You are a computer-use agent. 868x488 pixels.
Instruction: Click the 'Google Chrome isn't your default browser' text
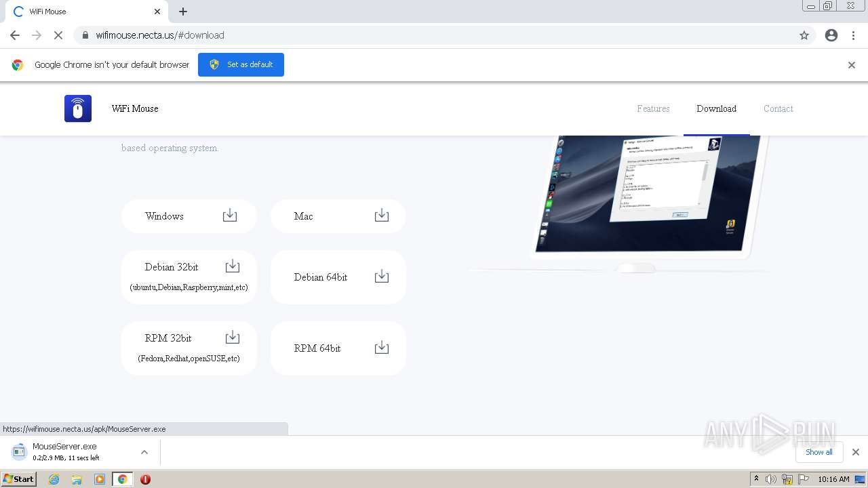[x=112, y=65]
